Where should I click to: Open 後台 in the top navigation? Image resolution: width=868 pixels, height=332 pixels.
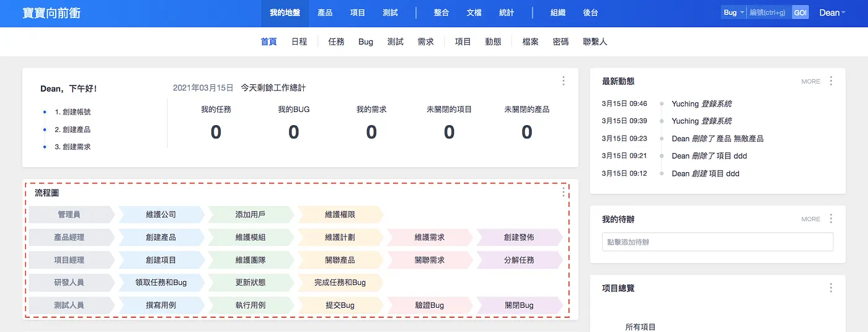pyautogui.click(x=591, y=13)
